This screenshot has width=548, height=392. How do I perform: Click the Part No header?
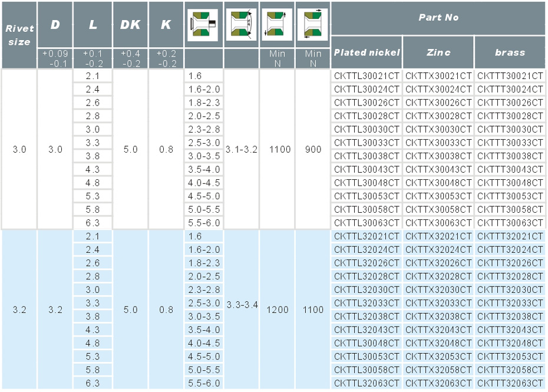click(x=438, y=18)
